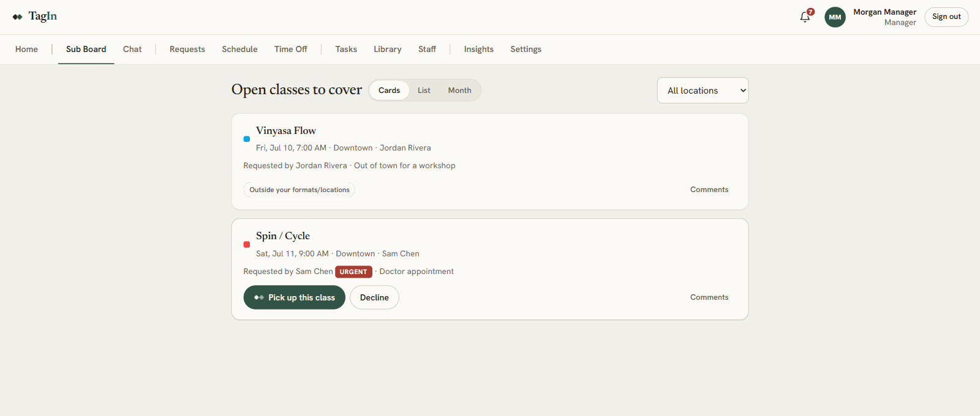The image size is (980, 416).
Task: Open the Time Off tab
Action: tap(291, 50)
